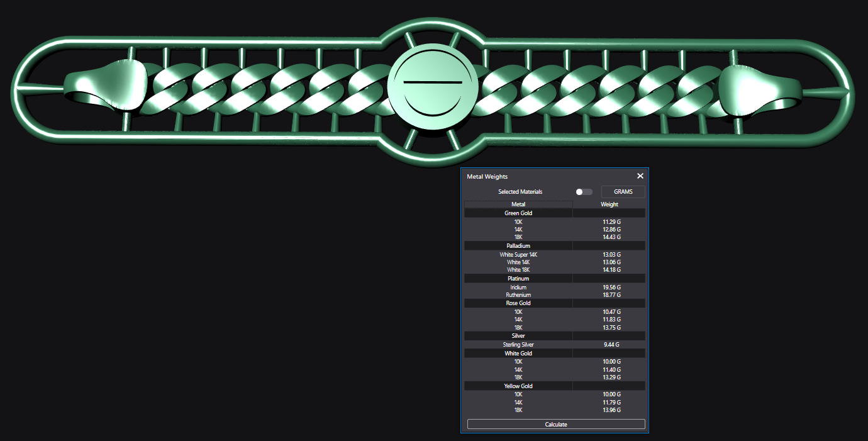
Task: Select the White Gold group row
Action: point(555,354)
